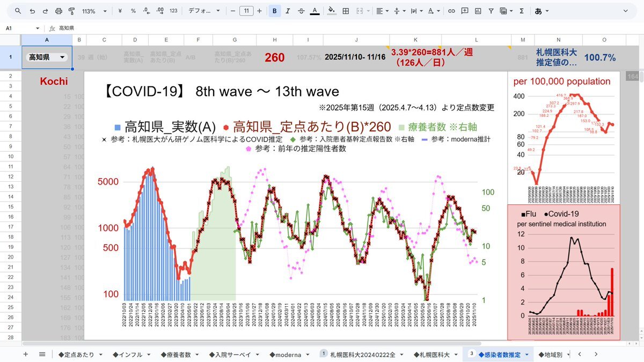Click the undo arrow icon

coord(32,11)
